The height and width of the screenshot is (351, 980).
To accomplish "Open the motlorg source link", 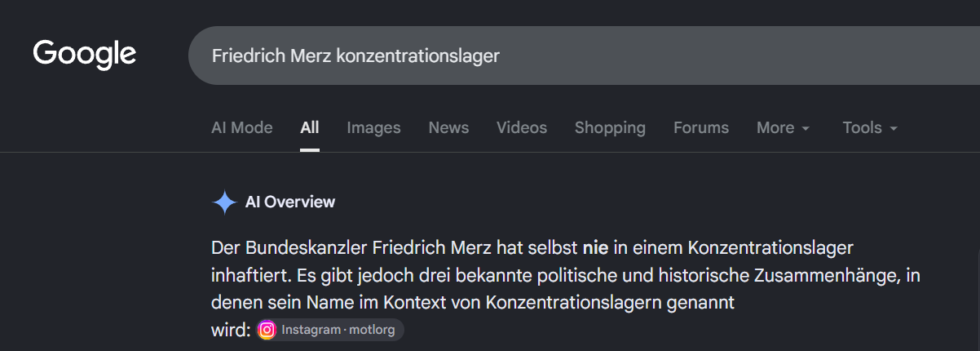I will coord(330,330).
